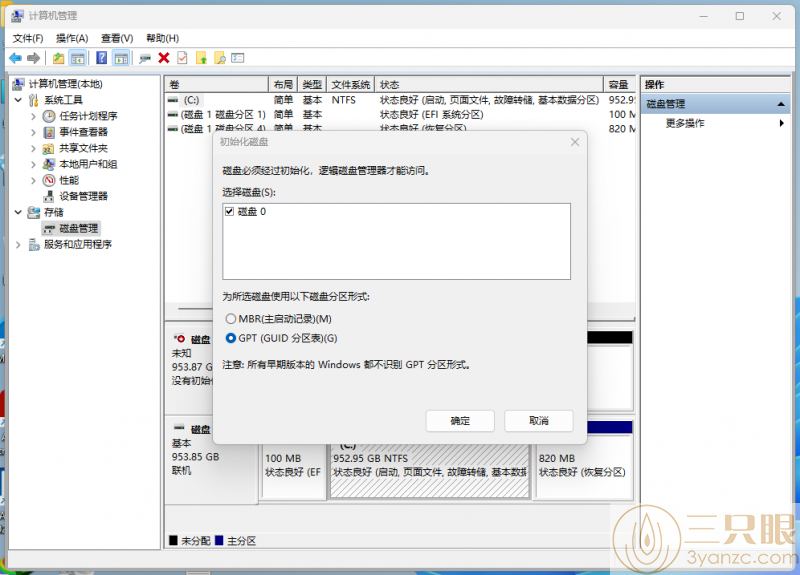Click the 存储 storage icon

[34, 212]
